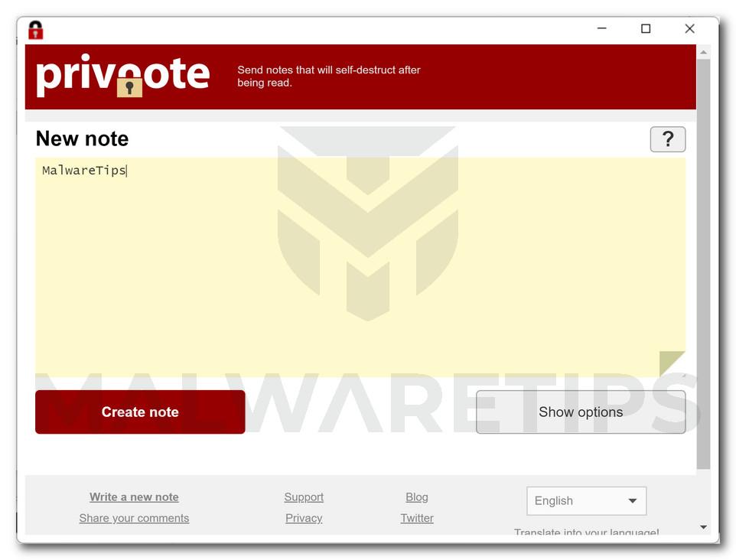Open help with the question mark button

coord(667,139)
